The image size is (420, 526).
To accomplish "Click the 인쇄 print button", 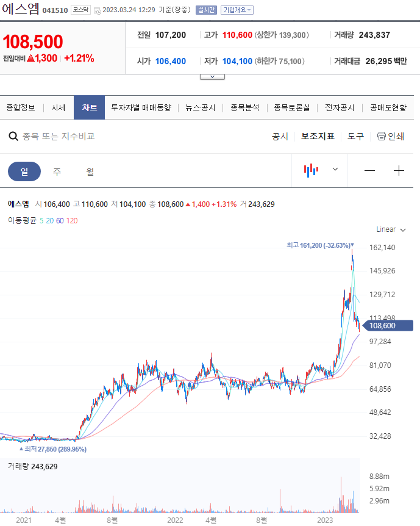I will (x=391, y=136).
